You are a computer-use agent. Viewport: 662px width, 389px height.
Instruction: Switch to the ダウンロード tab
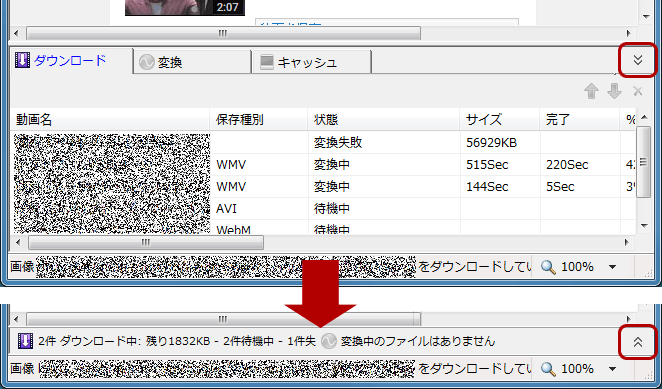[x=71, y=61]
